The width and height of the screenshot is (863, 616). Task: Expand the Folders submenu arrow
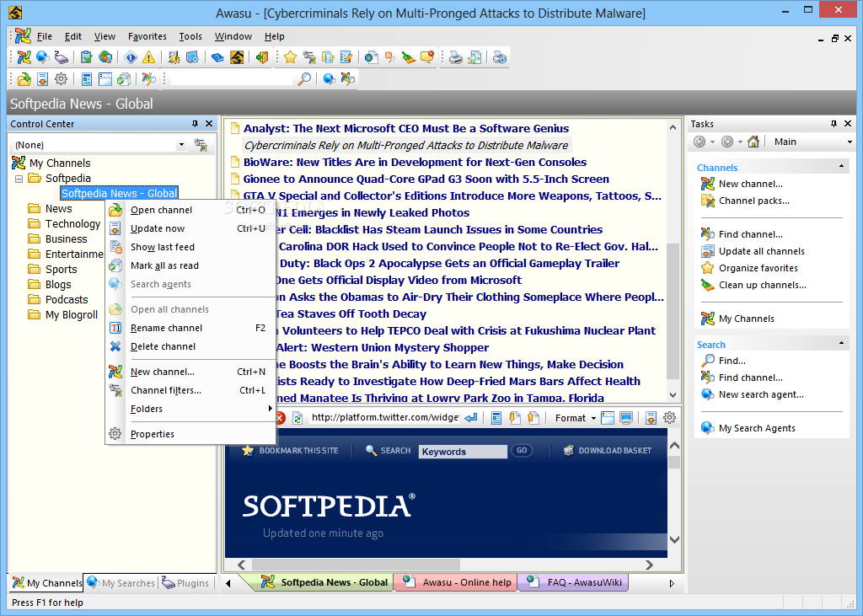click(x=271, y=409)
